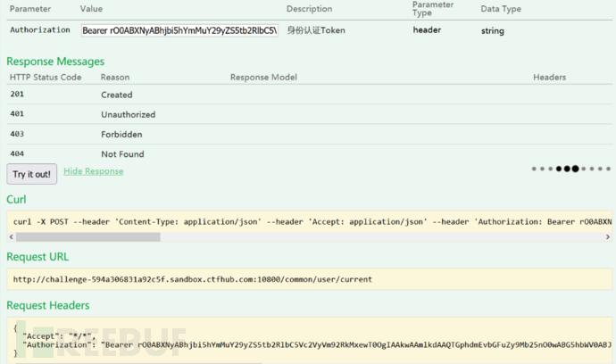Click the Data Type column header
The image size is (616, 364).
pyautogui.click(x=501, y=9)
